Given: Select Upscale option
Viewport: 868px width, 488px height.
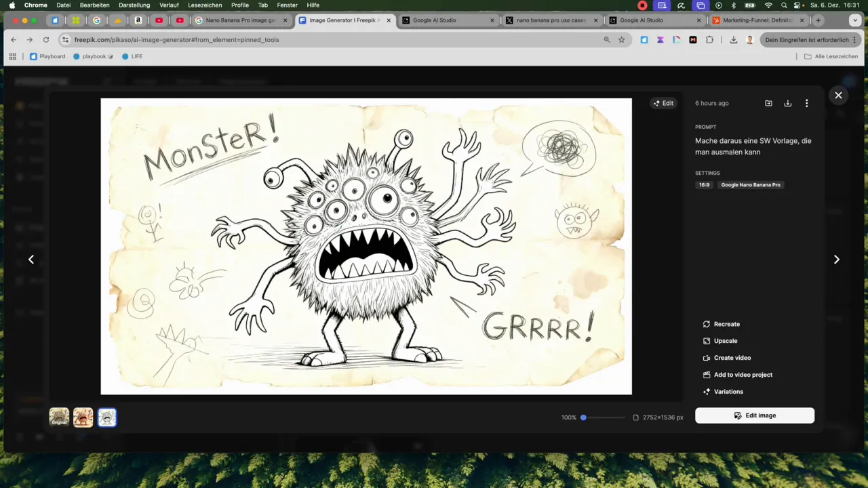Looking at the screenshot, I should (725, 341).
